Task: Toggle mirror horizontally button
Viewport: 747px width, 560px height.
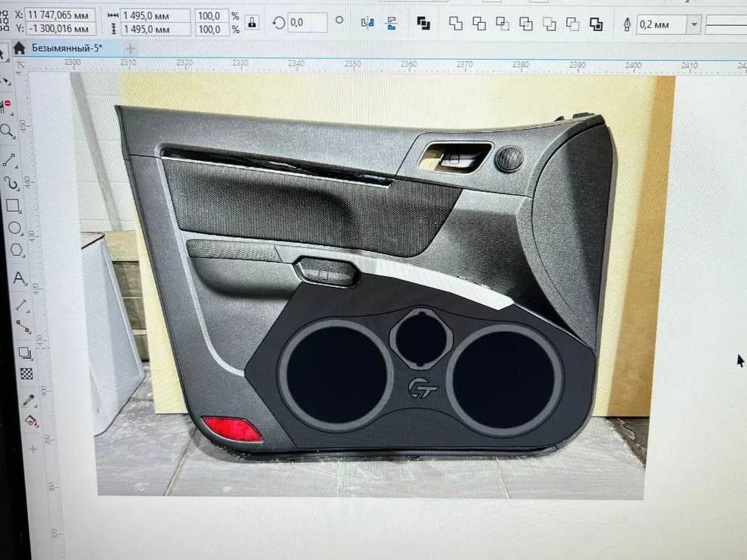Action: pyautogui.click(x=368, y=23)
